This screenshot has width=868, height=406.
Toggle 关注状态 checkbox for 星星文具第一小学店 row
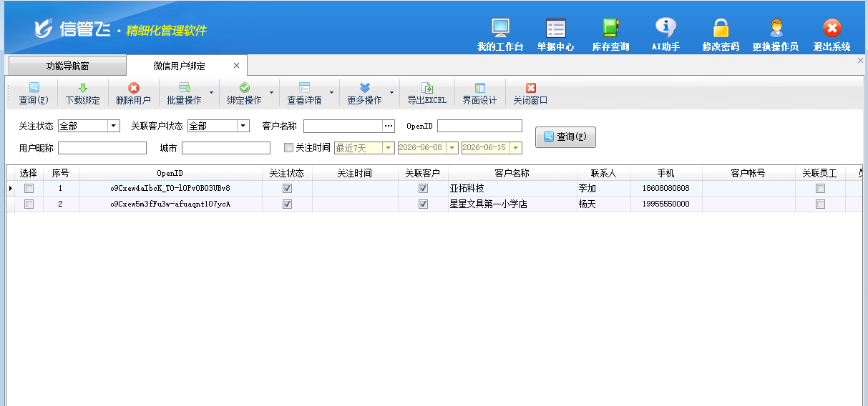287,204
